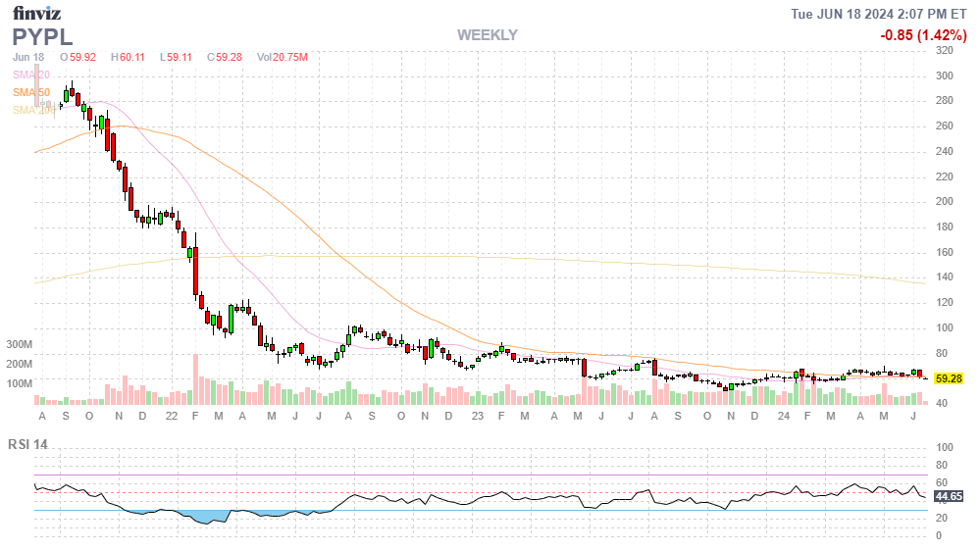Click the '22' year marker on time axis
Screen dimensions: 980x551
pyautogui.click(x=171, y=416)
